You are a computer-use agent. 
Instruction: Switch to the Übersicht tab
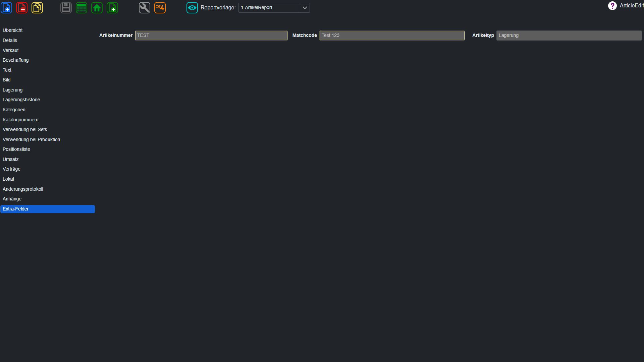tap(13, 30)
